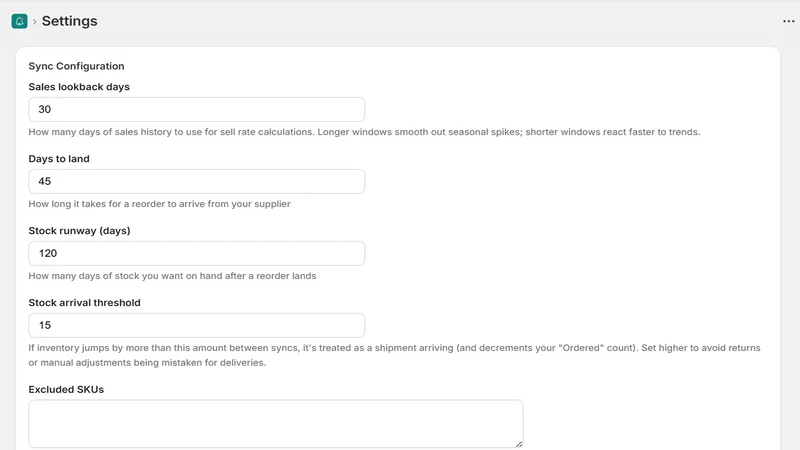Focus the Days to land field

click(x=196, y=181)
